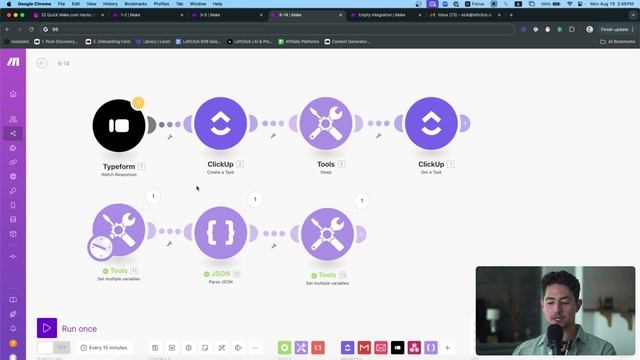Open the more options ellipsis in bottom toolbar
Viewport: 640px width, 360px height.
tap(255, 348)
